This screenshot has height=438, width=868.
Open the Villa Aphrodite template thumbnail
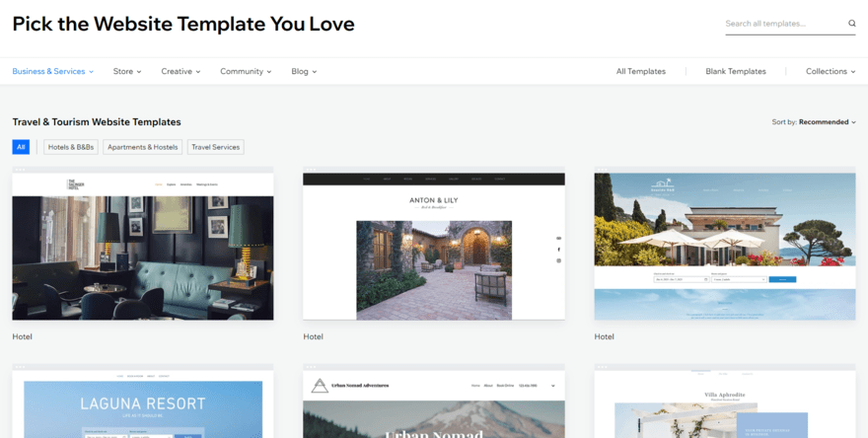click(x=725, y=401)
